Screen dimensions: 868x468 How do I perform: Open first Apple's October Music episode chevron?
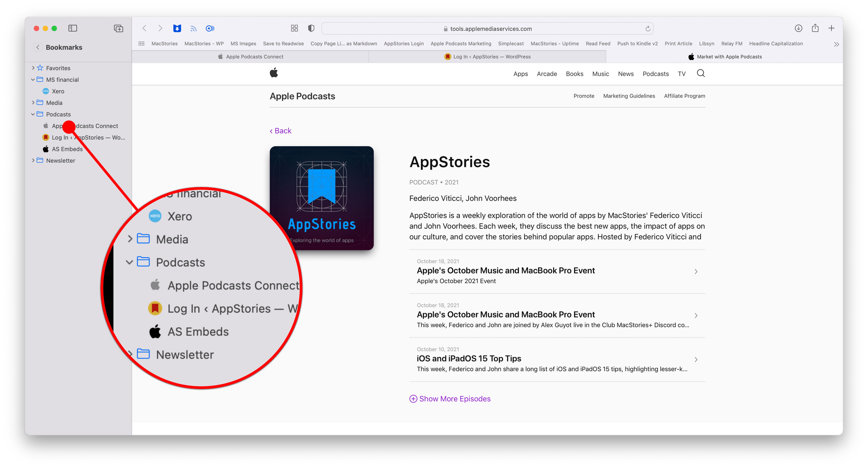point(696,272)
